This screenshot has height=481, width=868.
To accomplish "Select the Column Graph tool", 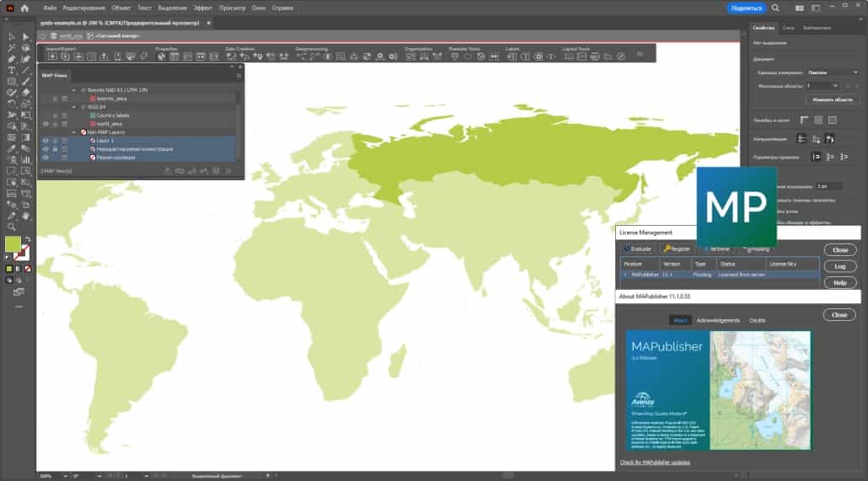I will [25, 160].
